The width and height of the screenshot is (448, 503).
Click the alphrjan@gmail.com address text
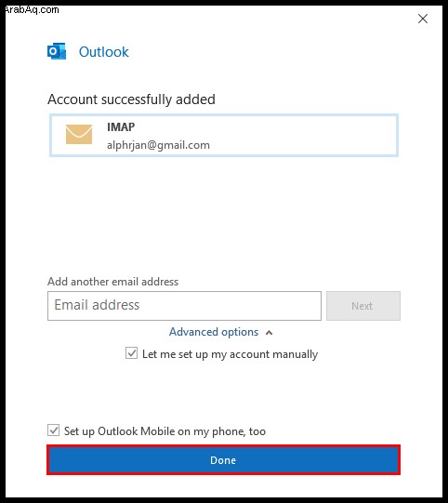158,145
